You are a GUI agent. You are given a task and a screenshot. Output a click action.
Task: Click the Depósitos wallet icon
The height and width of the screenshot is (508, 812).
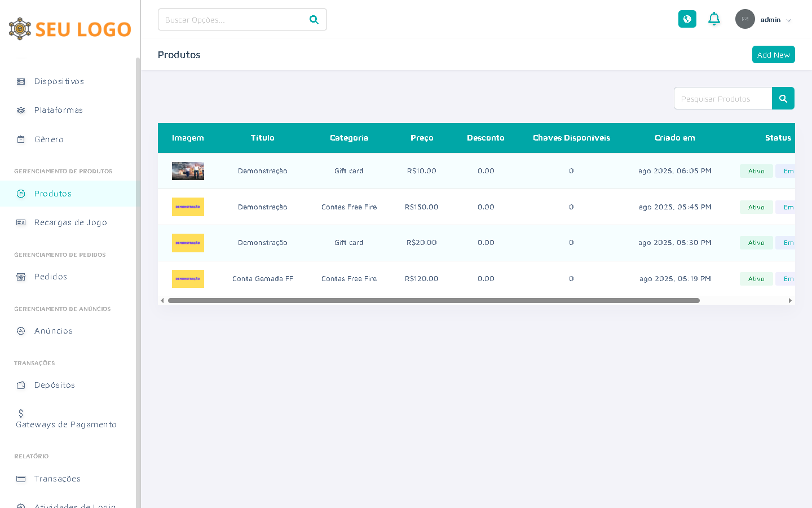21,385
